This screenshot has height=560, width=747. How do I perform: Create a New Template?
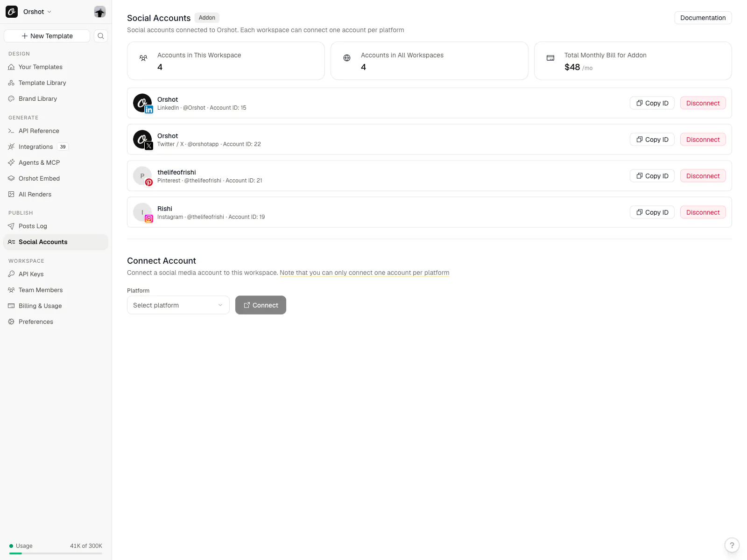click(47, 36)
